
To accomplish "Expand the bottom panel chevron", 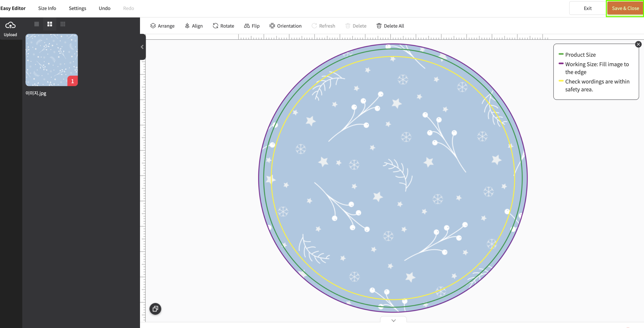I will pyautogui.click(x=393, y=320).
